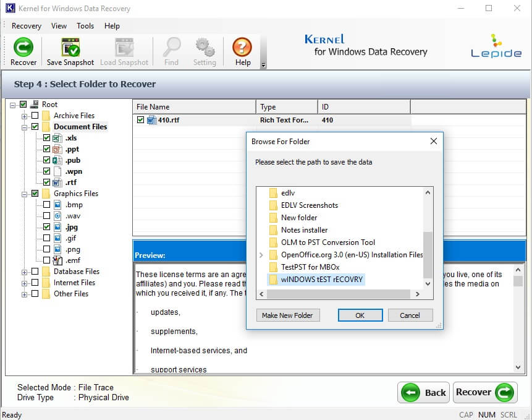Click Make New Folder button
This screenshot has width=532, height=420.
click(287, 315)
